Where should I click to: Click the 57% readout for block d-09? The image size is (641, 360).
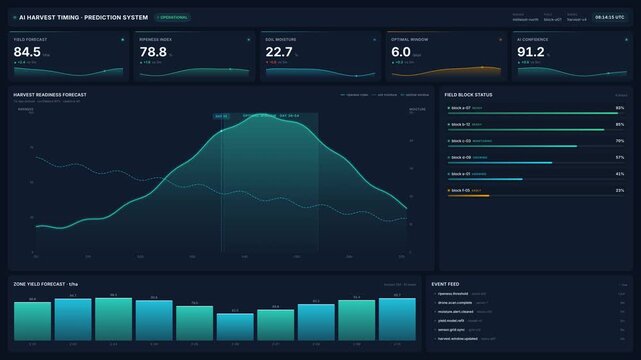coord(620,157)
